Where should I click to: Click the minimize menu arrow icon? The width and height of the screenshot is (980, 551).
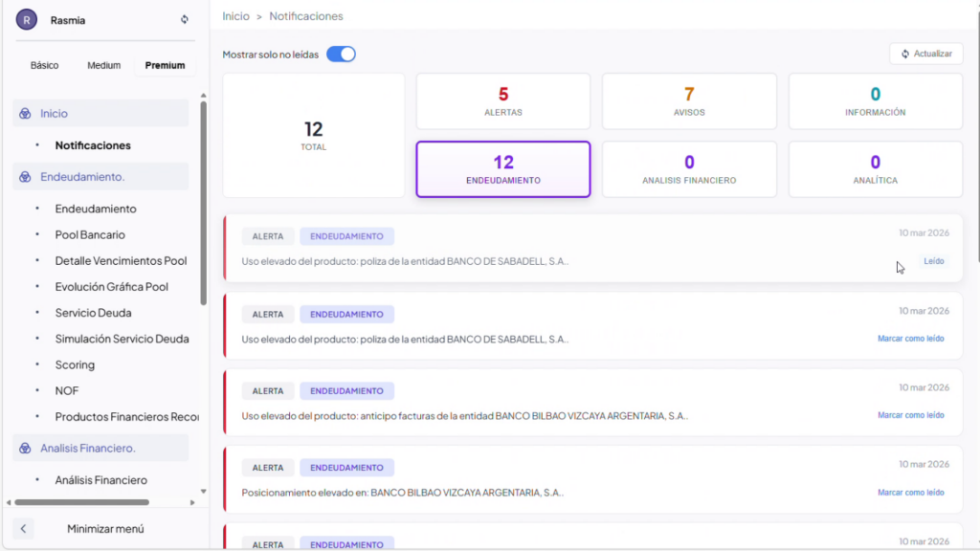(24, 528)
